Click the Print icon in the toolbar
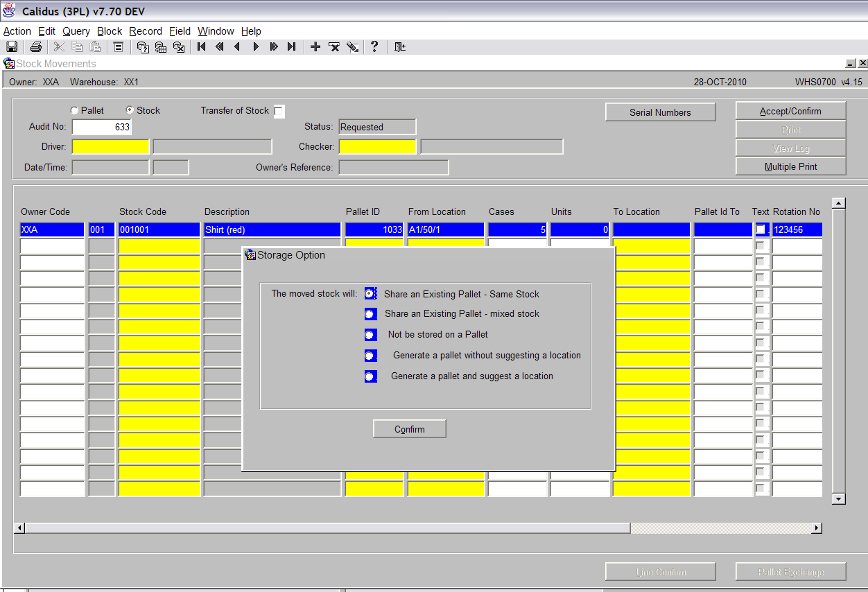The image size is (868, 592). [36, 47]
